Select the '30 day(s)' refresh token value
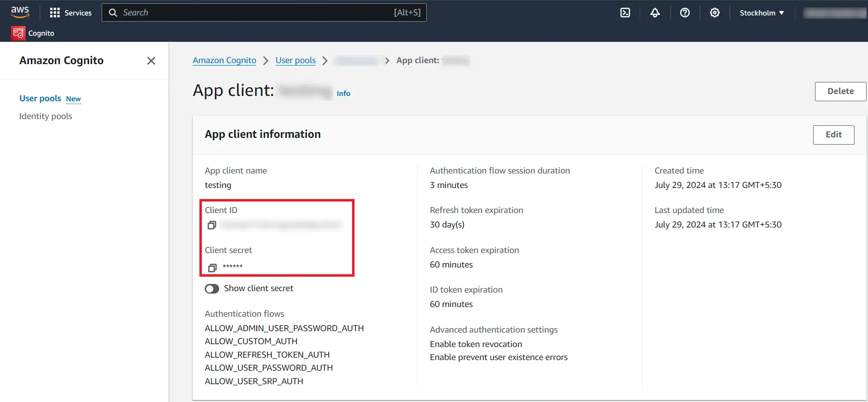Screen dimensions: 868x402 pyautogui.click(x=447, y=225)
